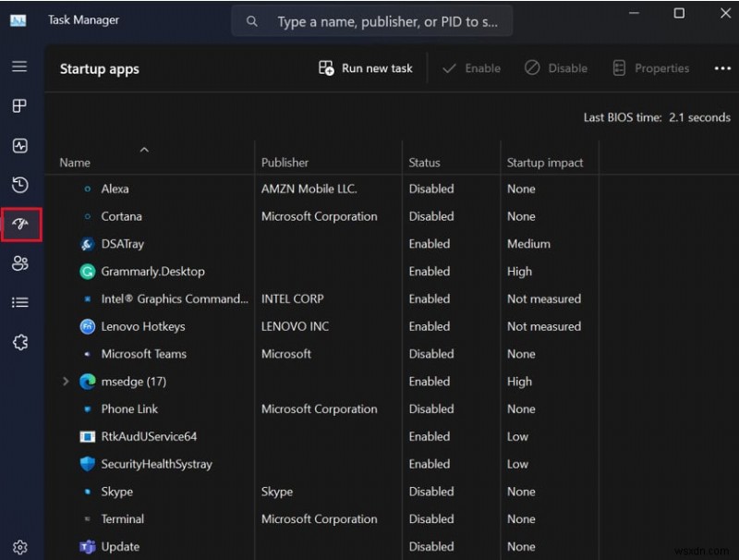Sort by Status column header
This screenshot has height=560, width=739.
pos(424,163)
